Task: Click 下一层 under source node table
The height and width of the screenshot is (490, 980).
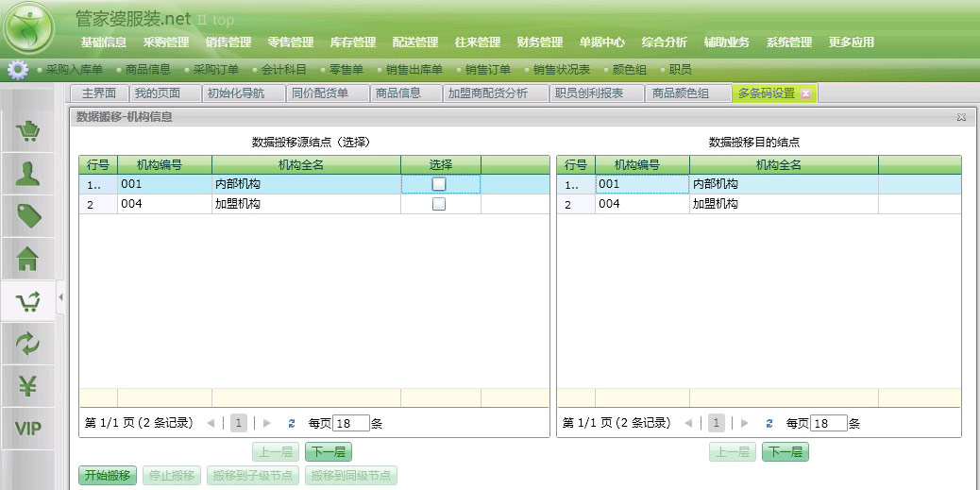Action: (x=328, y=452)
